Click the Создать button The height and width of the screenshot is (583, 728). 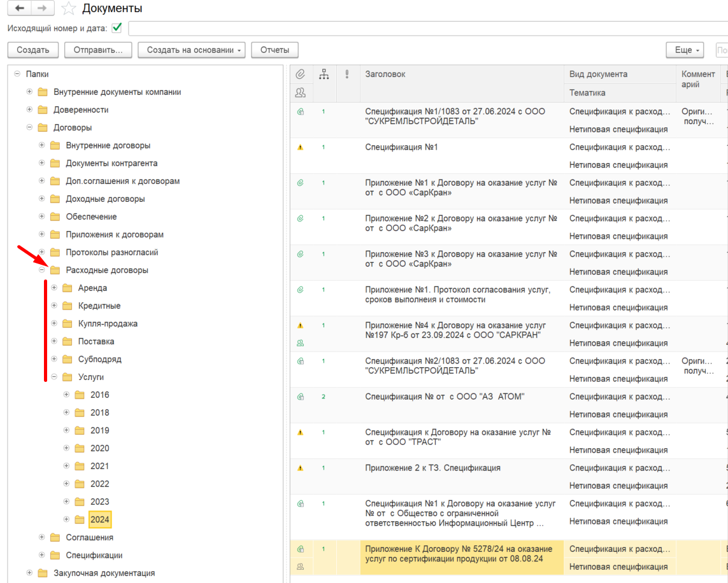click(x=33, y=50)
